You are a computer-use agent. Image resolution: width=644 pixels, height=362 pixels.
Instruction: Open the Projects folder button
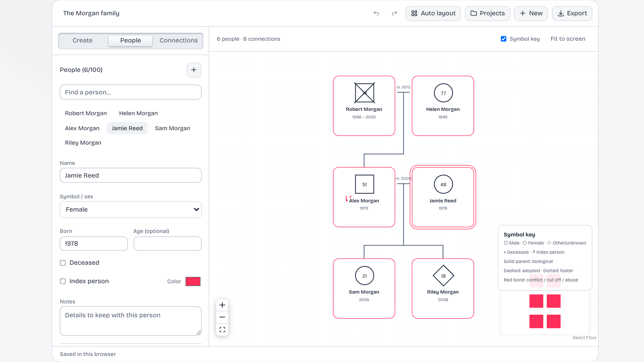488,13
